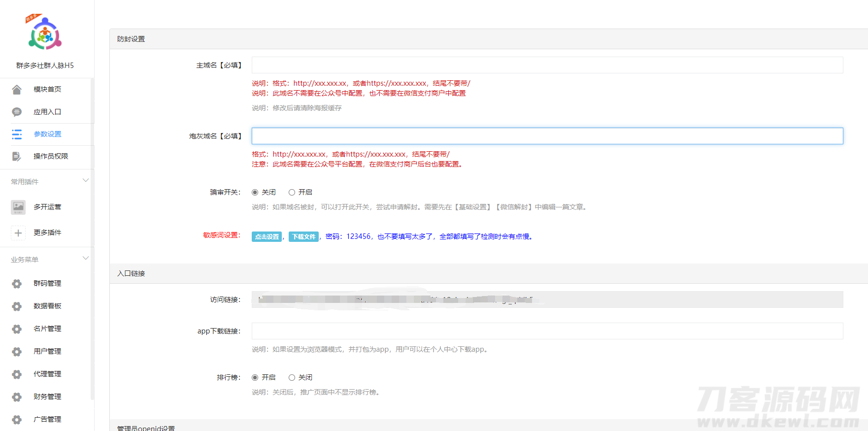Collapse the 常用插件 section chevron
The height and width of the screenshot is (431, 868).
pos(86,180)
